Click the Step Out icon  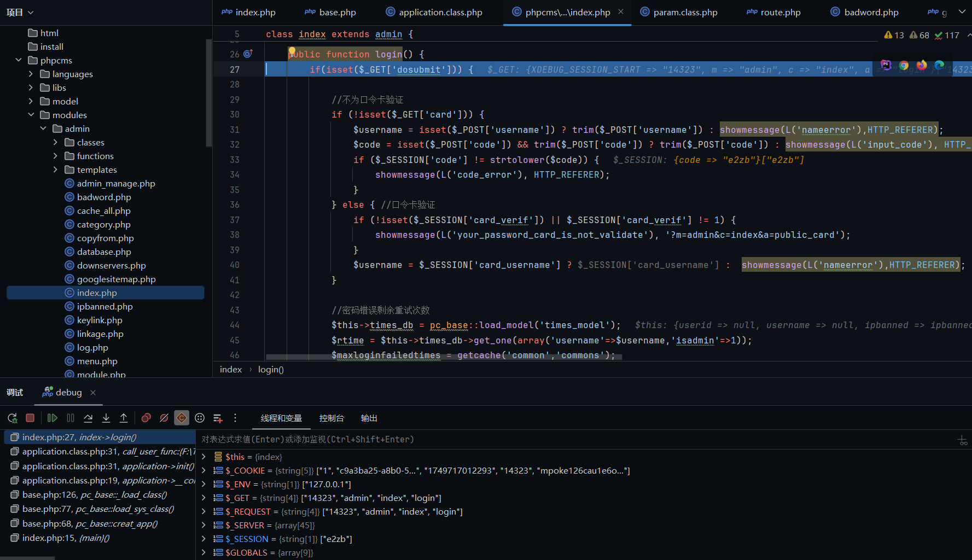tap(124, 418)
